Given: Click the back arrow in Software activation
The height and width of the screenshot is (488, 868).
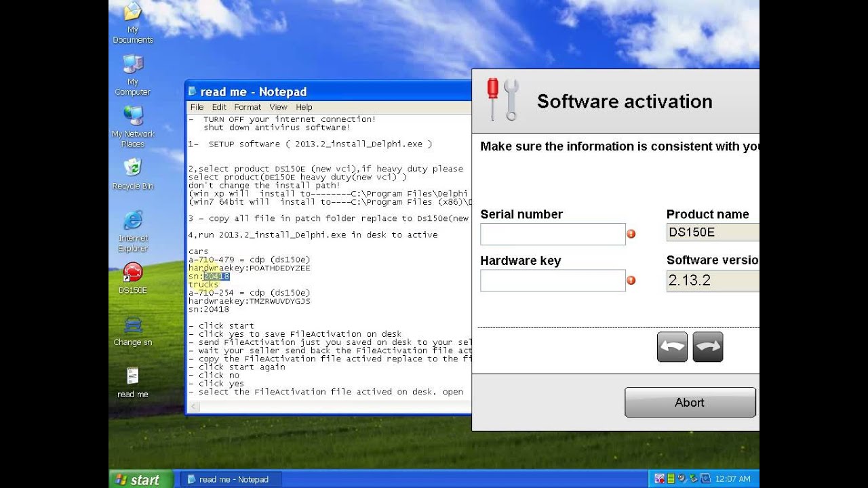Looking at the screenshot, I should pos(672,347).
